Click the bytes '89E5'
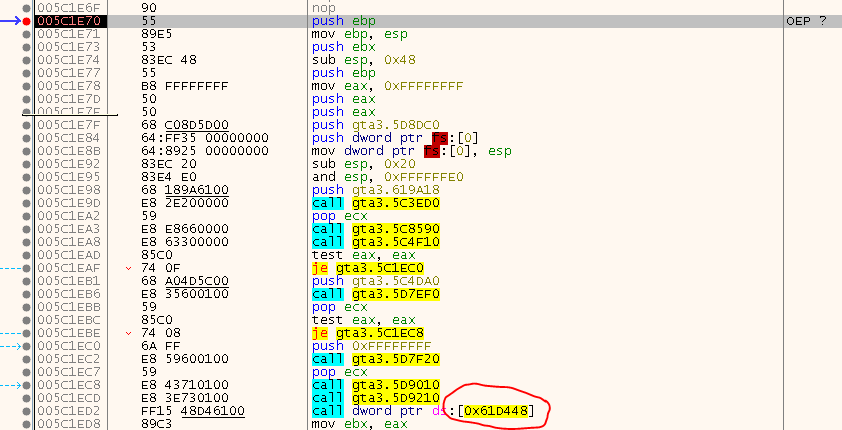The height and width of the screenshot is (430, 842). [157, 34]
